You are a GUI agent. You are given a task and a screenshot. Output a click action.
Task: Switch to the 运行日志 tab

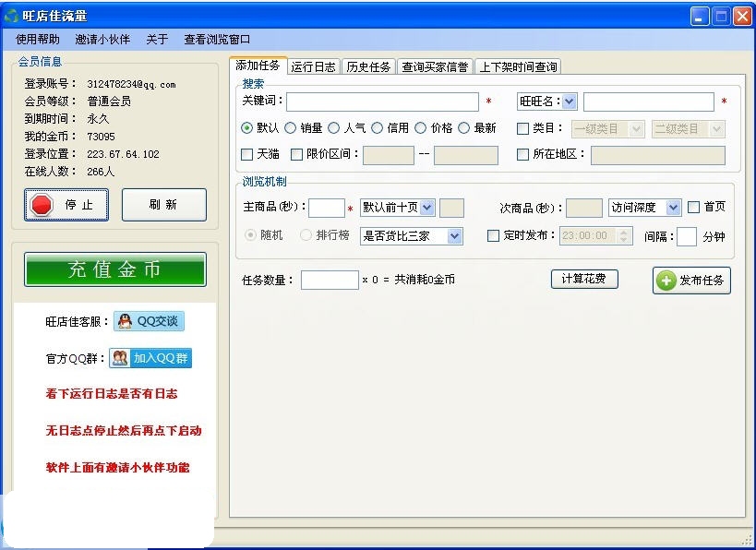(314, 67)
